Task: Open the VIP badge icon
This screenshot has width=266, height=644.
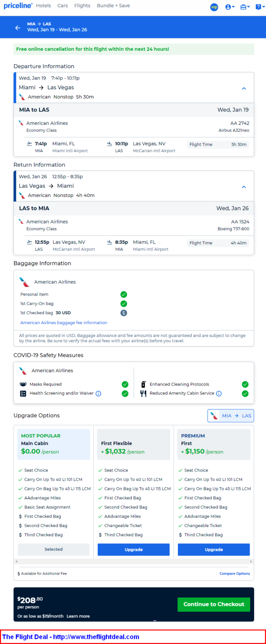Action: (214, 7)
